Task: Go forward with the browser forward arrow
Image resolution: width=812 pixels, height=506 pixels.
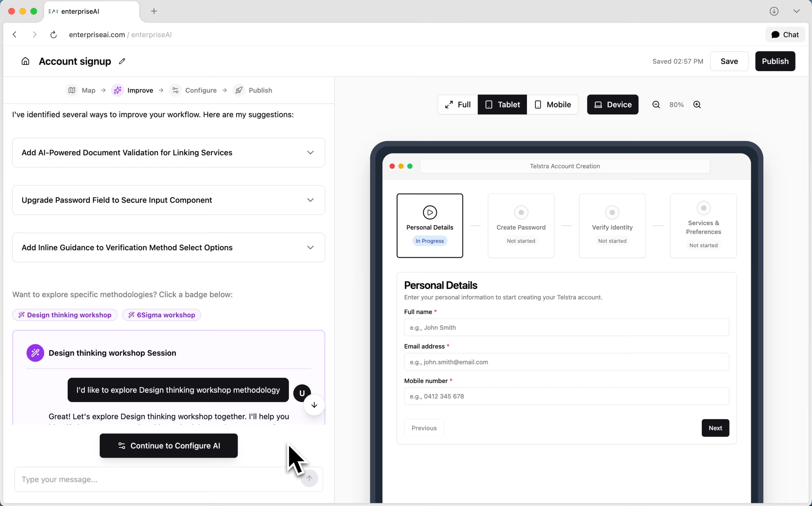Action: coord(34,34)
